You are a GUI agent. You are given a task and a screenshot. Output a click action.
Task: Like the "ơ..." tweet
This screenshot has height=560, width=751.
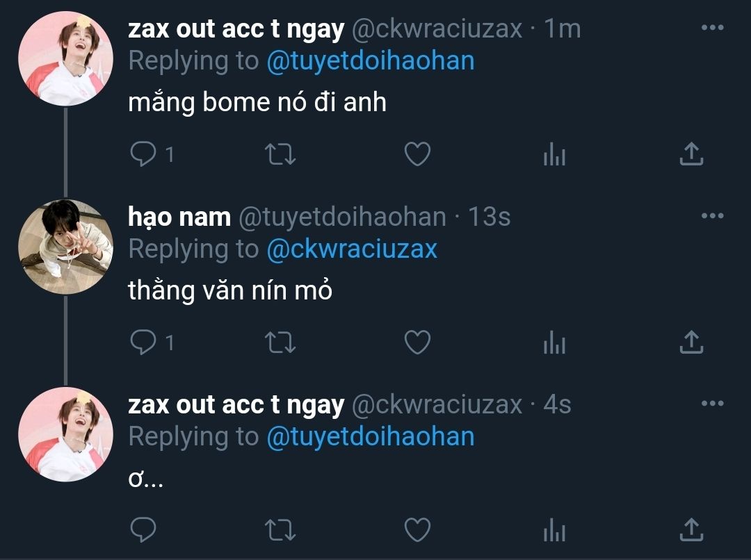point(418,530)
